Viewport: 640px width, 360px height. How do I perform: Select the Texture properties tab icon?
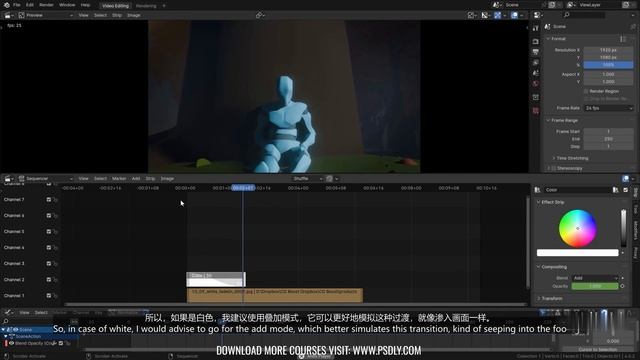point(536,111)
